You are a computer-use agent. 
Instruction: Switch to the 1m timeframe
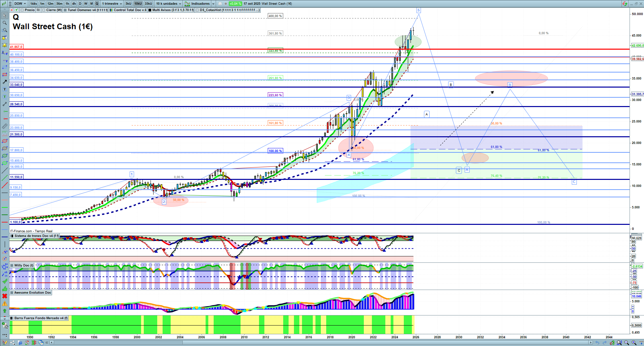42,4
